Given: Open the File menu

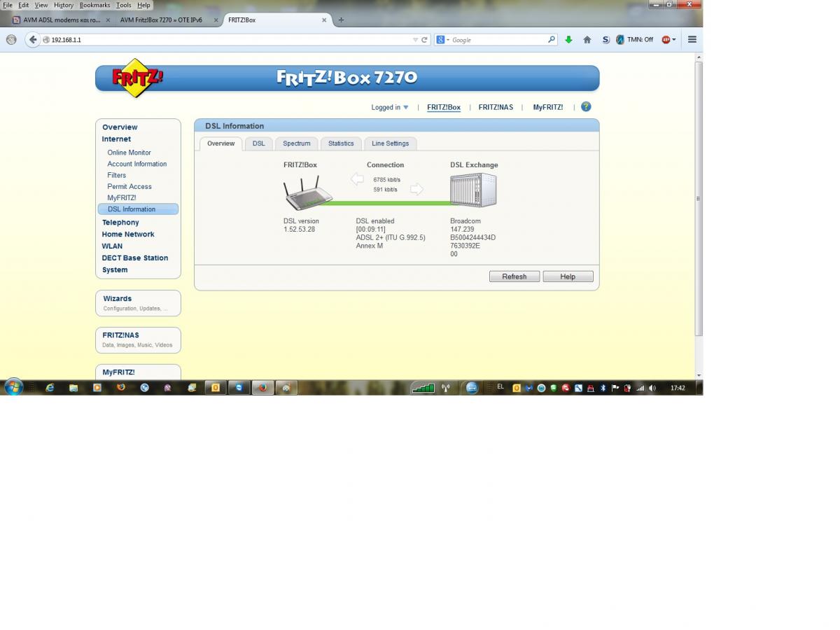Looking at the screenshot, I should 8,5.
